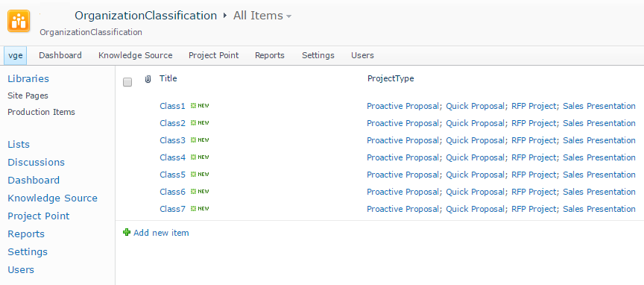Go to Discussions in the left navigation
The width and height of the screenshot is (644, 285).
click(36, 162)
